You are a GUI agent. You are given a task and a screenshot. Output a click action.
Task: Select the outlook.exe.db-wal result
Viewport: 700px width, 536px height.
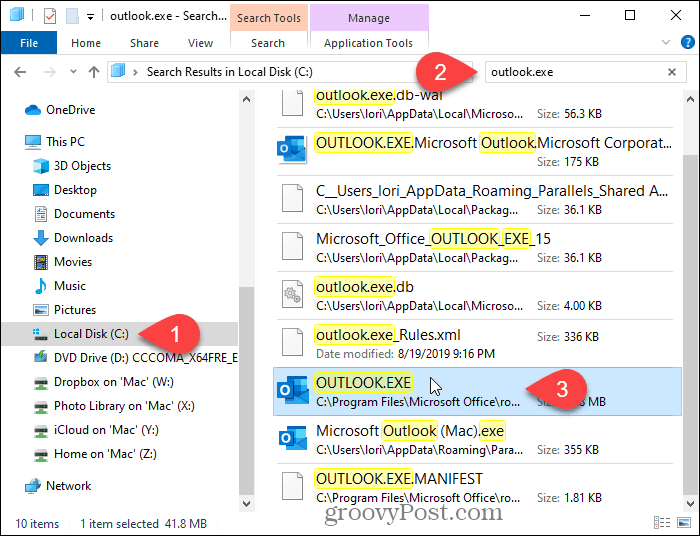pos(475,106)
